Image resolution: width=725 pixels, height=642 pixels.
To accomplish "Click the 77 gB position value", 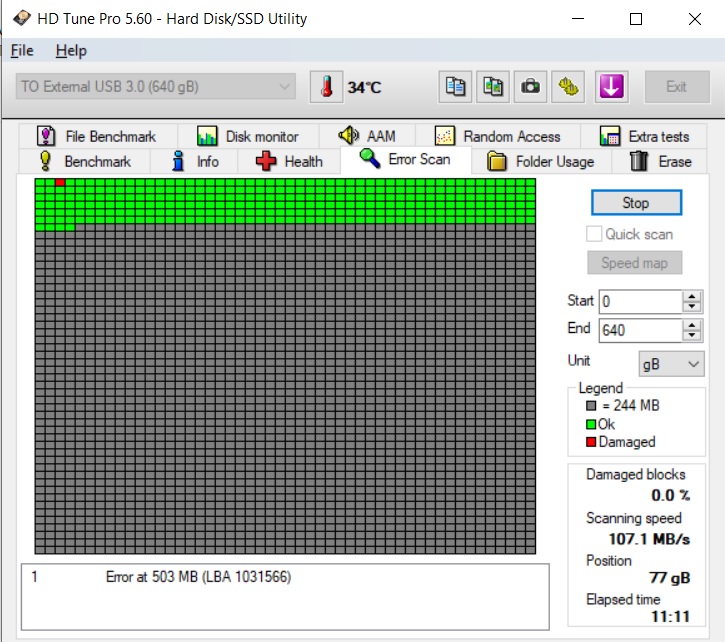I will coord(670,578).
